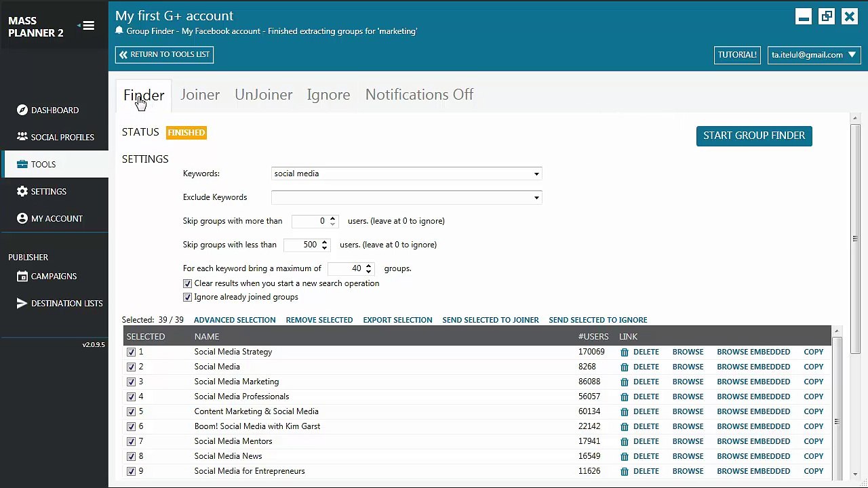Screen dimensions: 868x488
Task: Switch to the UnJoiner tab
Action: tap(264, 95)
